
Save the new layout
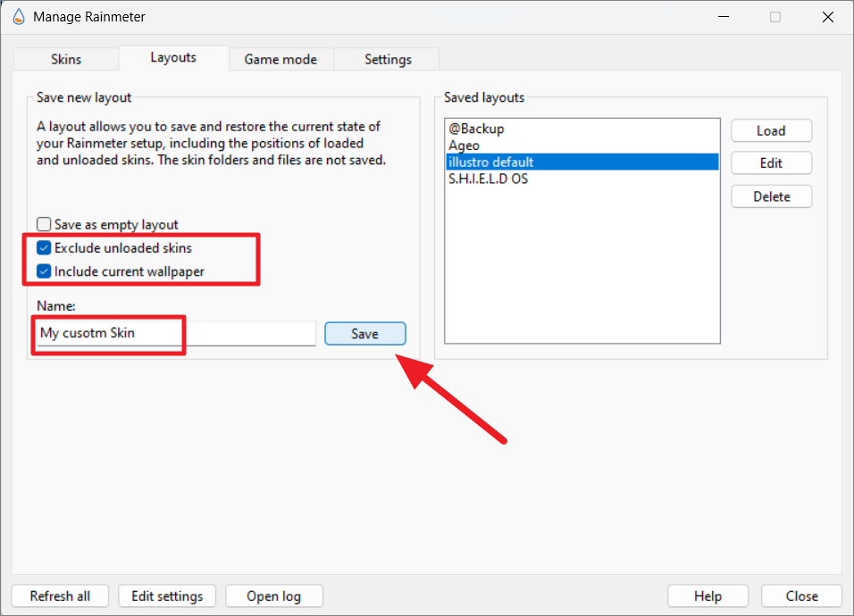click(x=364, y=334)
